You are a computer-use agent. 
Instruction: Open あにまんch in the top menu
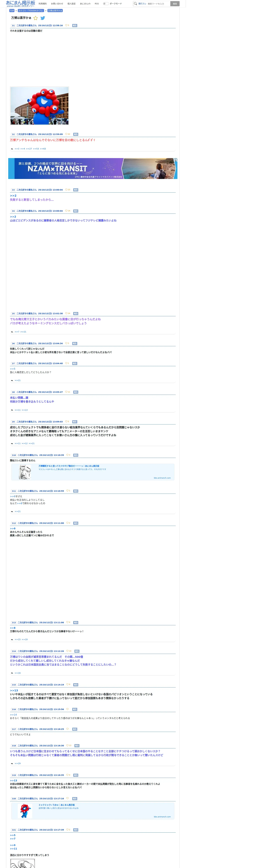point(85,4)
